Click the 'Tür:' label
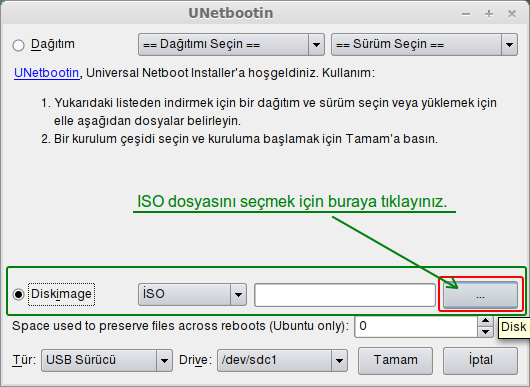 point(24,360)
